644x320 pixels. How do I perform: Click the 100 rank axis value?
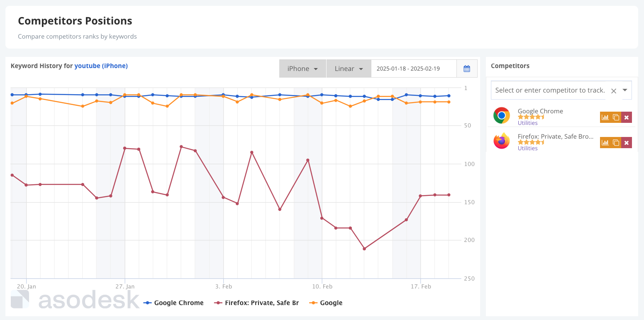point(469,164)
